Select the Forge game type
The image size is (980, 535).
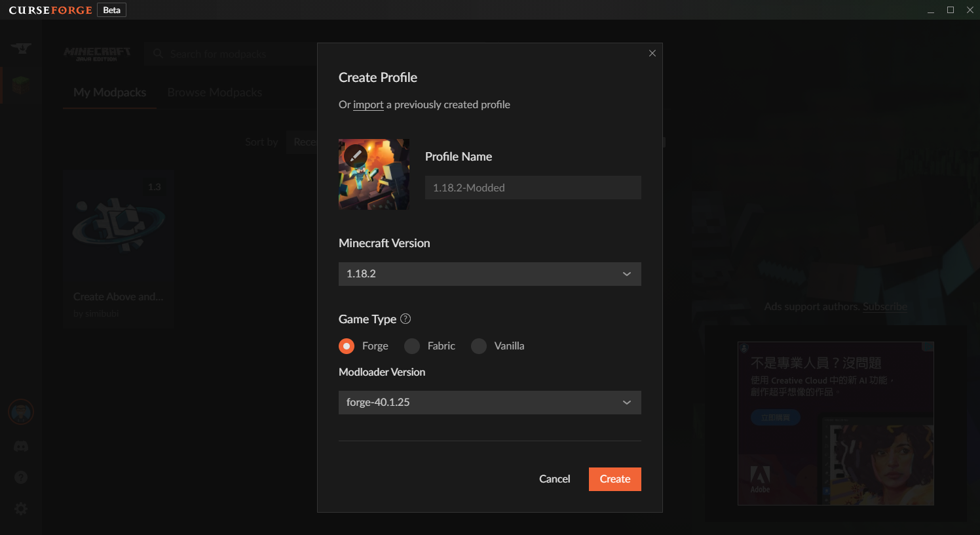coord(347,346)
